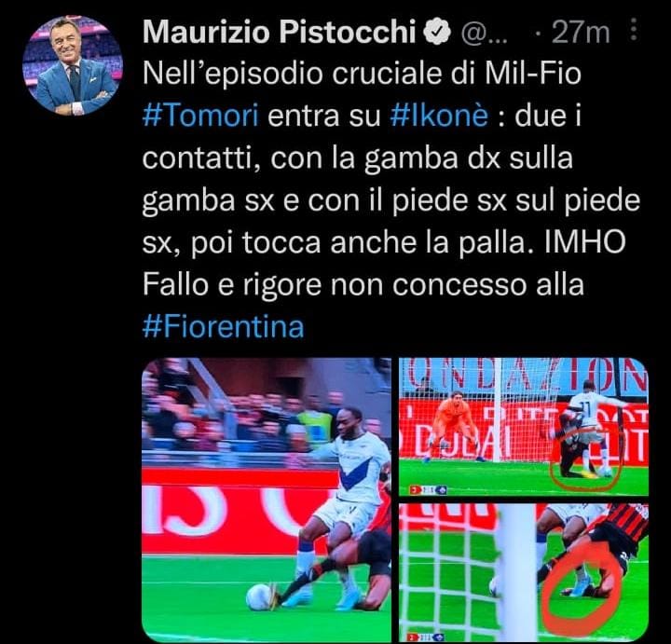Open the #Ikonè hashtag

click(439, 116)
